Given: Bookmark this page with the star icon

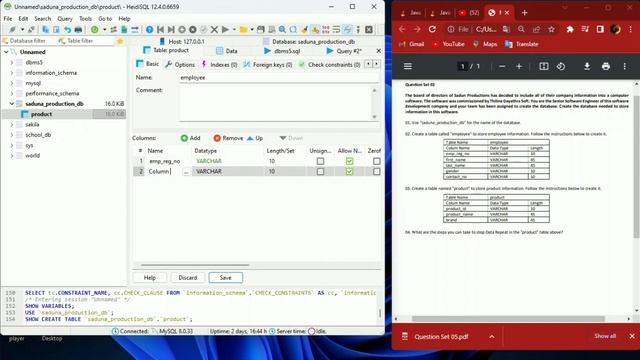Looking at the screenshot, I should [x=551, y=29].
